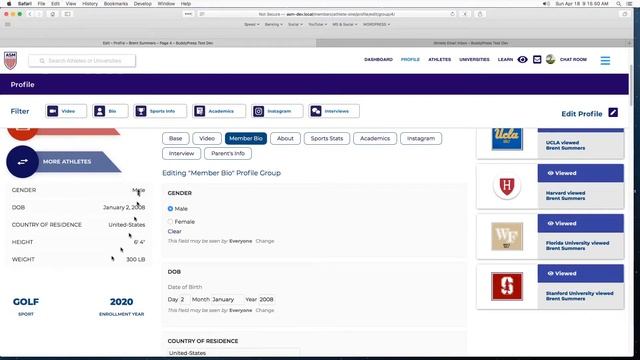Click the volume icon in menu bar

tap(546, 4)
